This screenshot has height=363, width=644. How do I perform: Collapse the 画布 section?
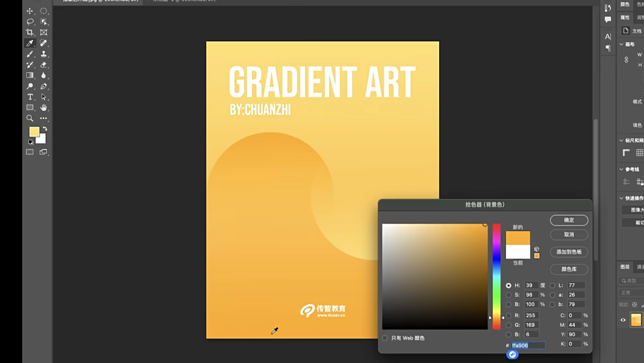pyautogui.click(x=621, y=44)
